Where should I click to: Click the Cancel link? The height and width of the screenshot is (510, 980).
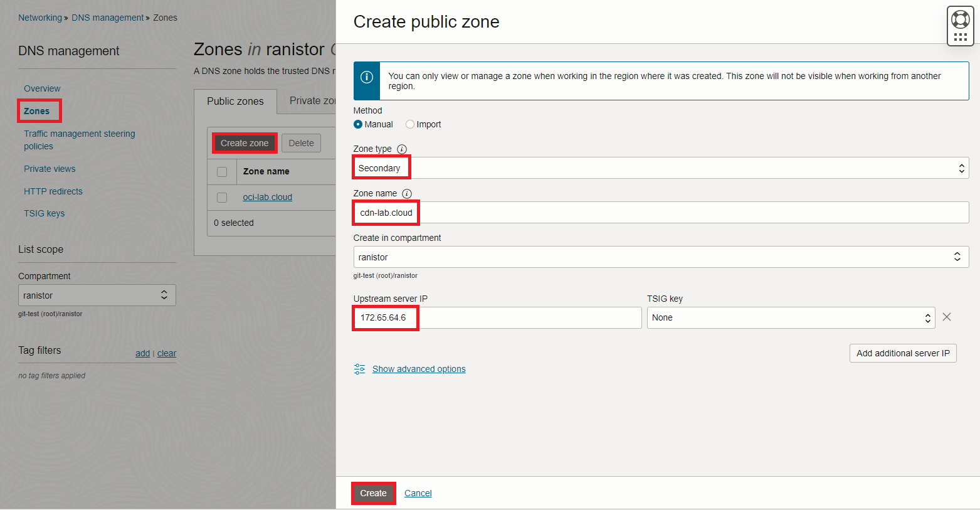pyautogui.click(x=418, y=493)
